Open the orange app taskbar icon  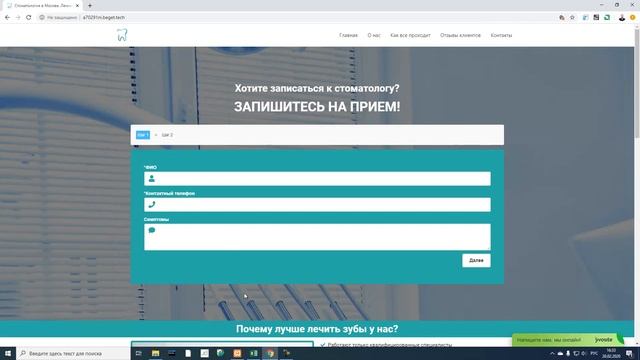tap(237, 353)
